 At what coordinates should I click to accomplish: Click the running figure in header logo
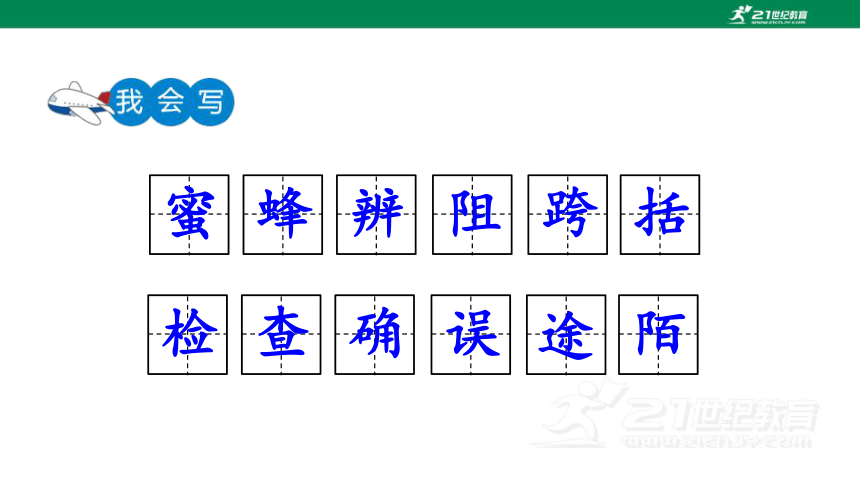coord(739,14)
